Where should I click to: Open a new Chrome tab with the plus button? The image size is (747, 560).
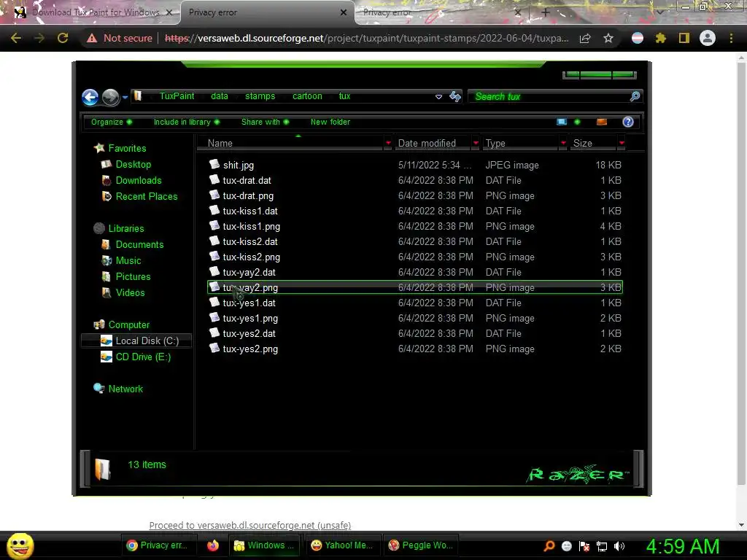546,12
